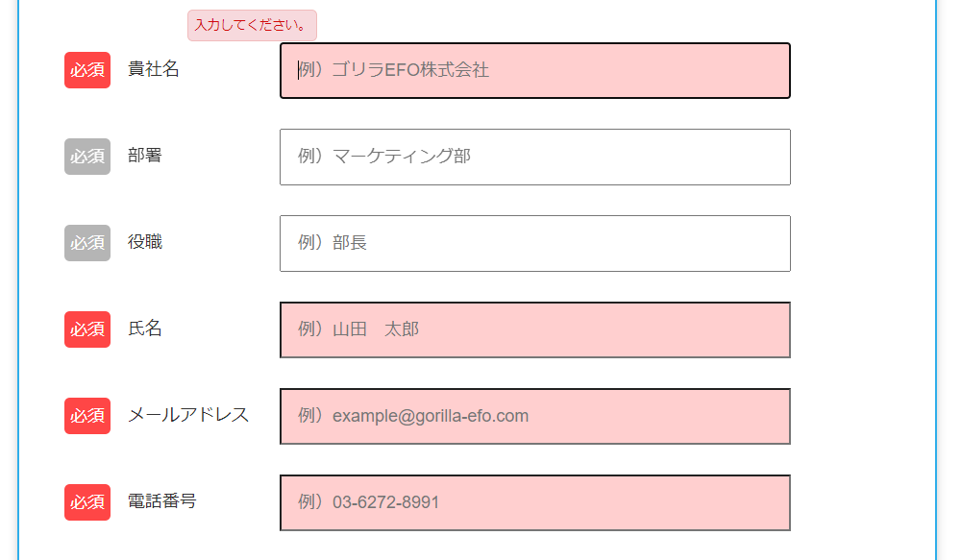Click the 氏名 name input field
Screen dimensions: 961x560
point(534,329)
